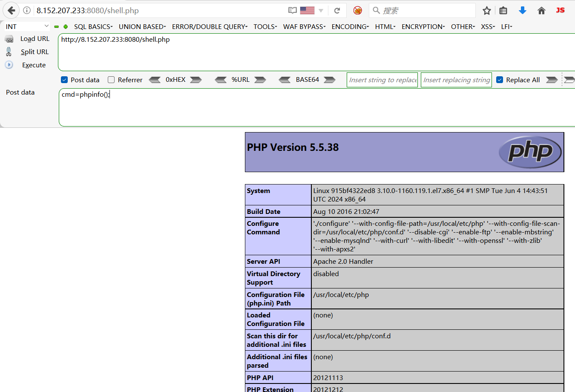Show bookmarks list icon
This screenshot has height=392, width=575.
503,10
